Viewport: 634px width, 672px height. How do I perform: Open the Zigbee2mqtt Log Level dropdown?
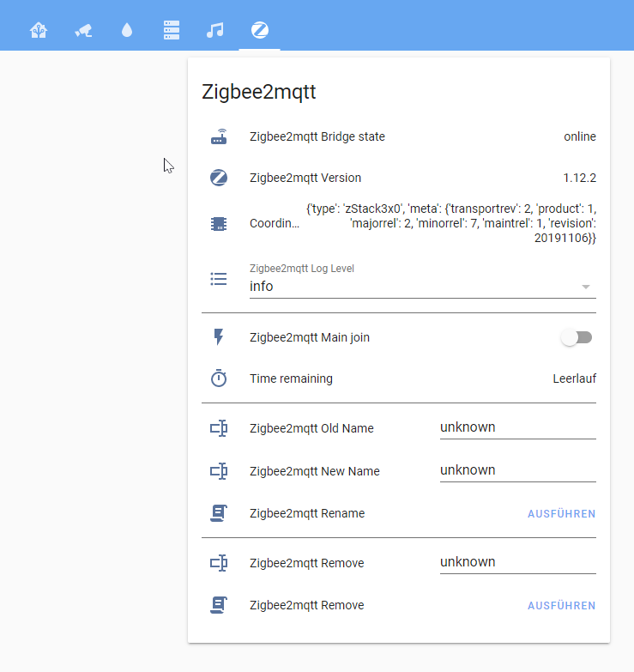(x=422, y=281)
